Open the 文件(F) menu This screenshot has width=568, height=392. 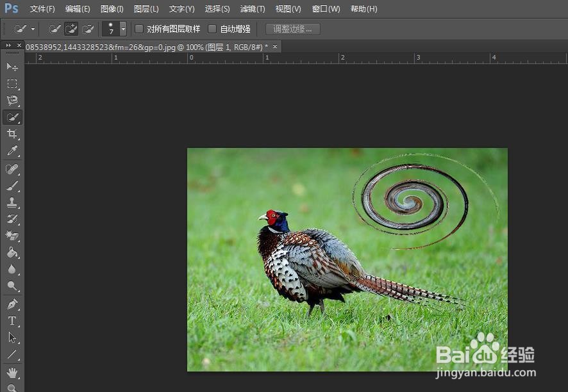[x=42, y=9]
